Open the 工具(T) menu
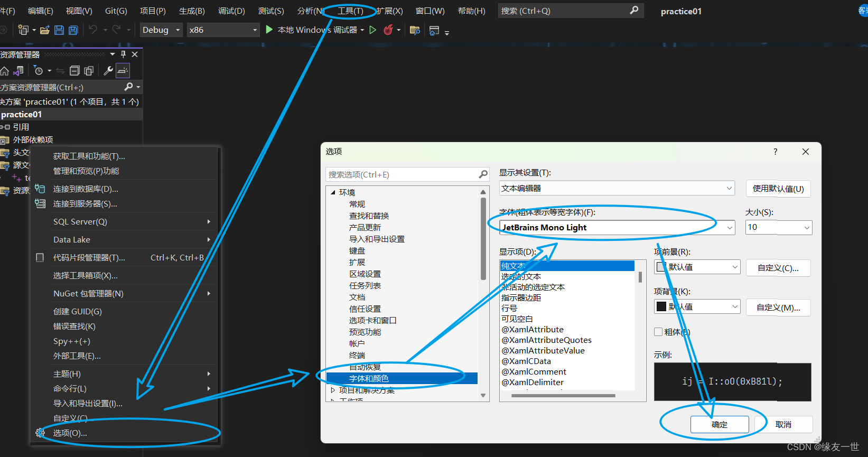The image size is (868, 457). (350, 11)
